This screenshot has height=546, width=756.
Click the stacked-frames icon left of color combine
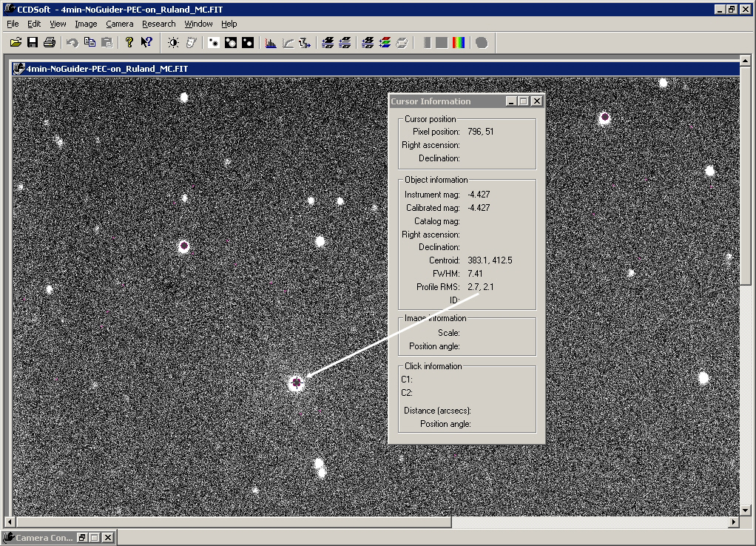(368, 42)
